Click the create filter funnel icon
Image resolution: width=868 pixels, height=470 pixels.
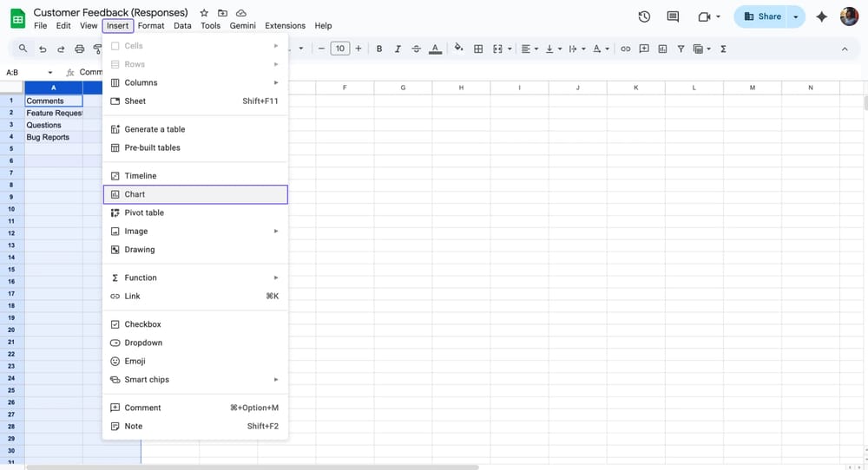tap(681, 49)
